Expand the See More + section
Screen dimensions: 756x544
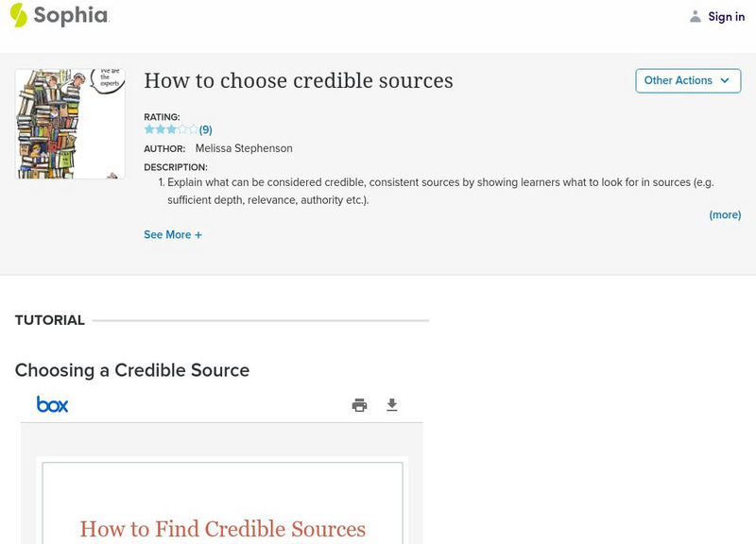point(173,234)
